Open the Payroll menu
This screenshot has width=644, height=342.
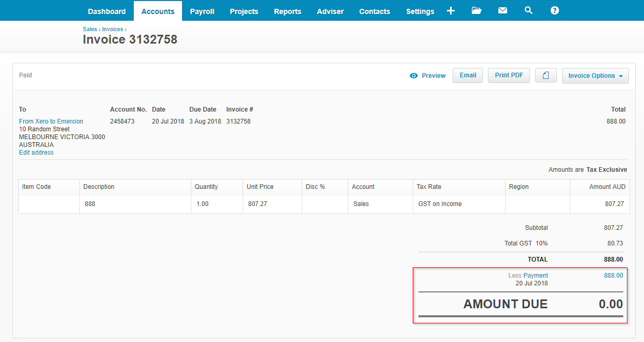click(202, 11)
